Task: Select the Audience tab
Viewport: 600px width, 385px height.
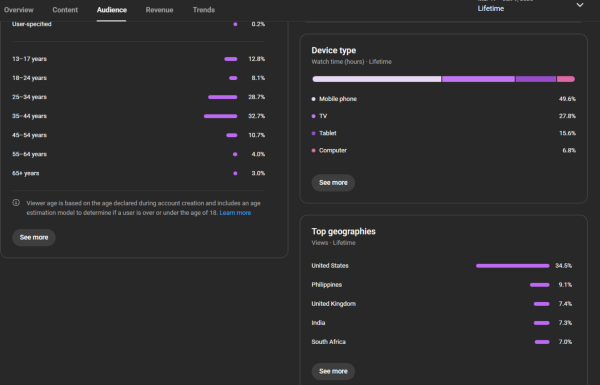Action: 112,10
